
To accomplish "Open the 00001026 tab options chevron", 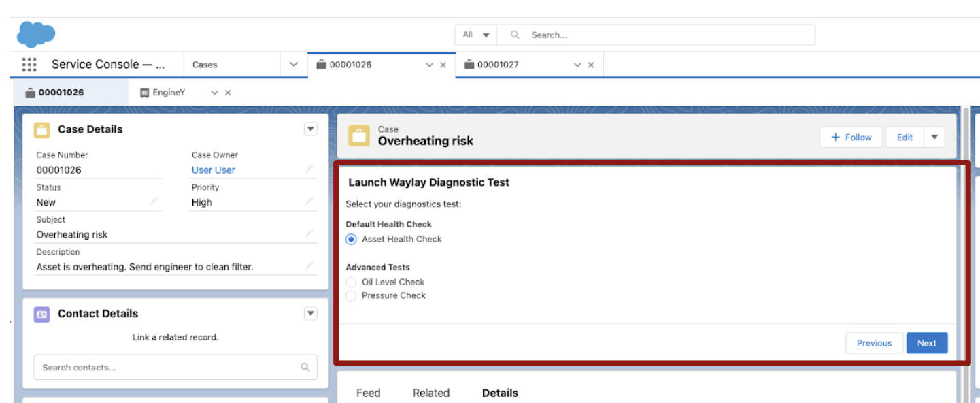I will (x=429, y=65).
